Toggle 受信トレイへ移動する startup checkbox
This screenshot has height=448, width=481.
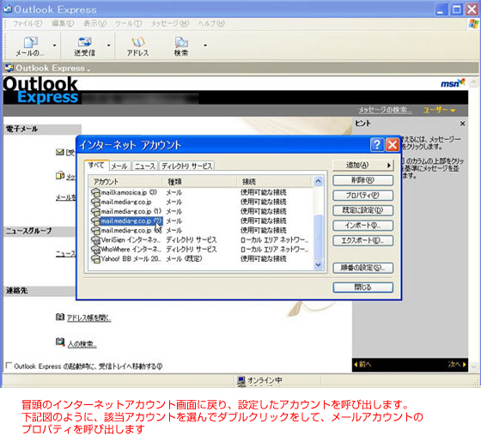pyautogui.click(x=9, y=366)
